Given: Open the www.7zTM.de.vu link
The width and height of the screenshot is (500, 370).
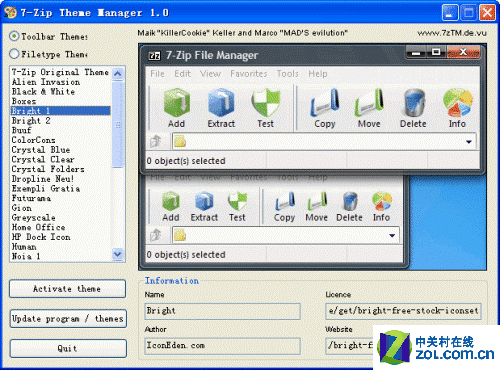Looking at the screenshot, I should 452,33.
